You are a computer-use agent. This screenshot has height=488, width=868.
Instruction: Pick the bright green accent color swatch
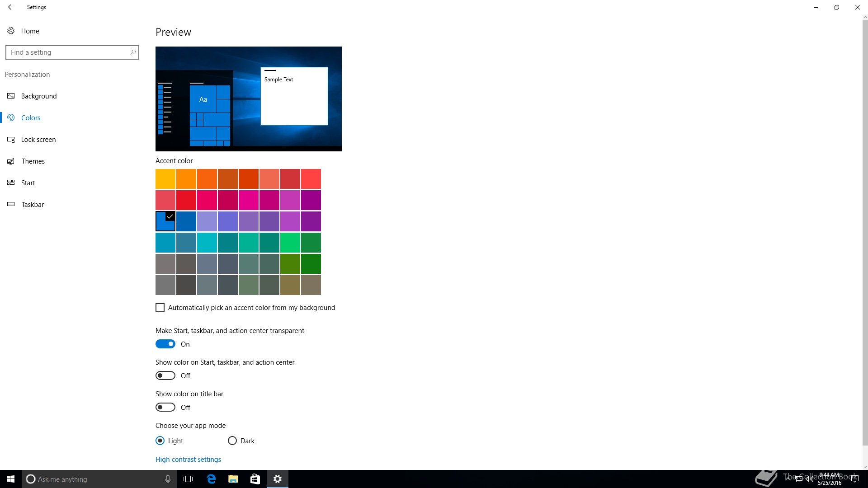tap(290, 243)
